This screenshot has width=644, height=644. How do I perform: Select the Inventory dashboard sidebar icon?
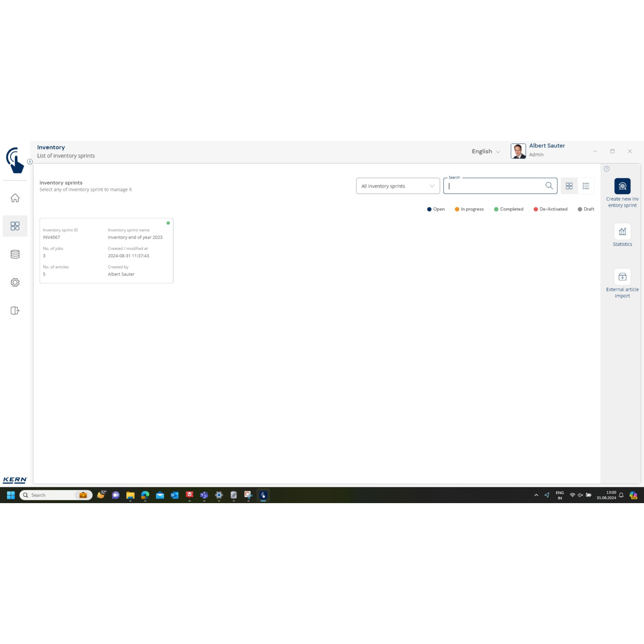point(15,226)
